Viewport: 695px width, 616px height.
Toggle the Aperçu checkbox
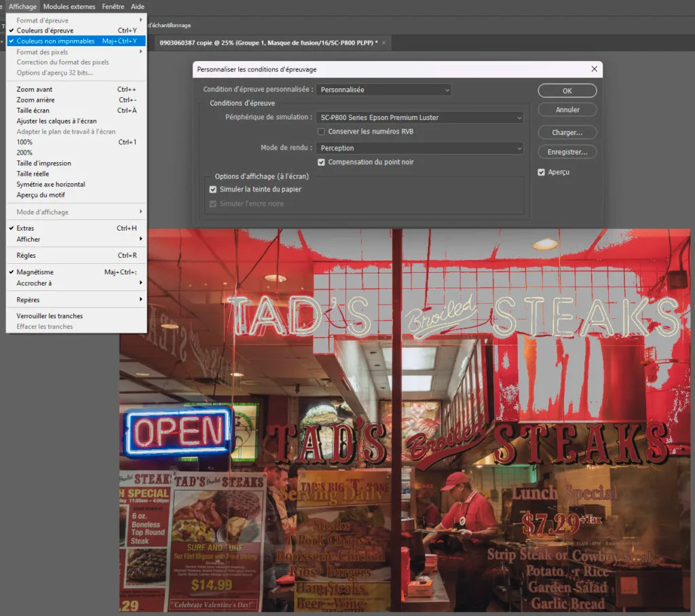coord(542,172)
